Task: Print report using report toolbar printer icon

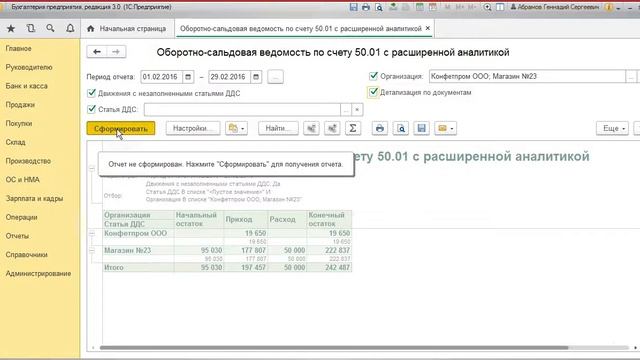Action: coord(380,128)
